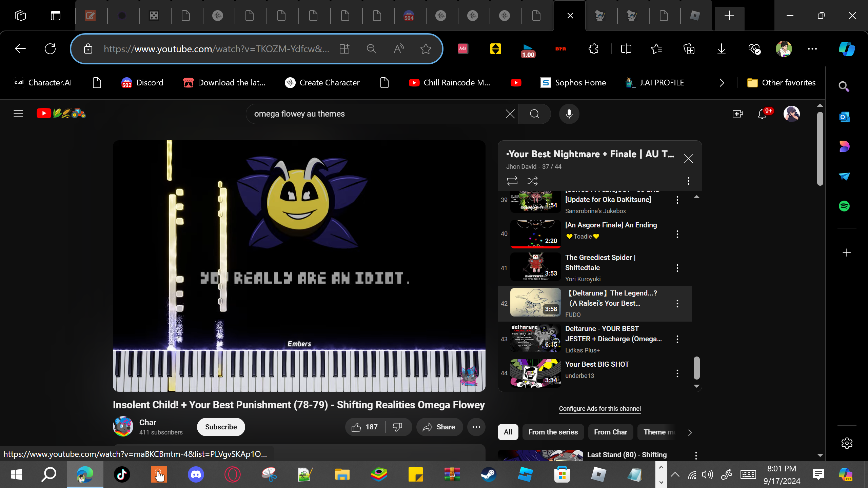Open options for Your Best BIG SHOT

click(x=677, y=373)
